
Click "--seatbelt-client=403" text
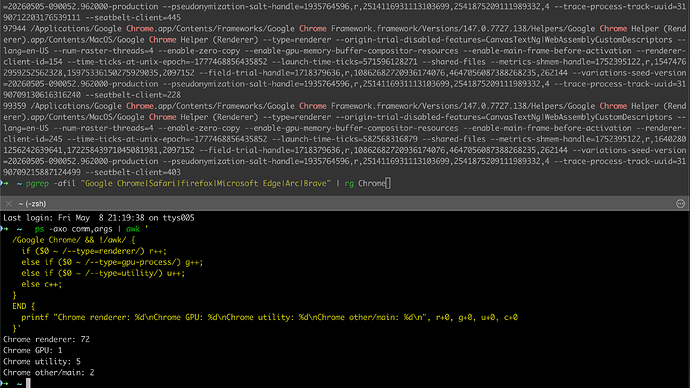(x=133, y=172)
